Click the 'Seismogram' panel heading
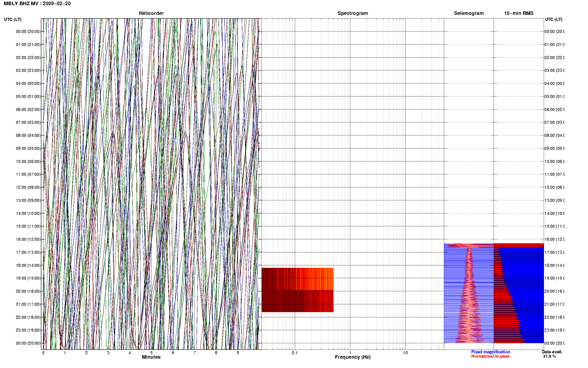 click(x=469, y=13)
